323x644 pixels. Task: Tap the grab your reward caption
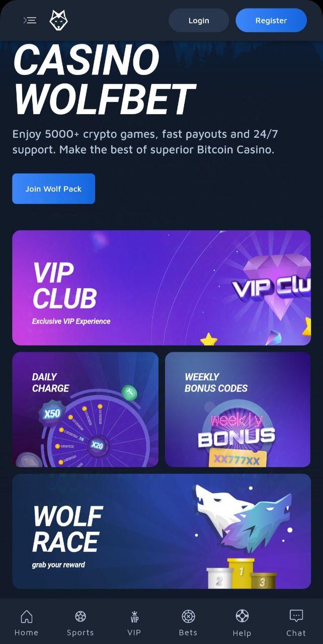point(58,565)
